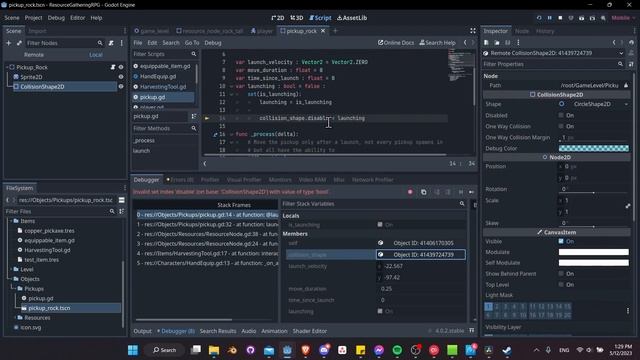
Task: Click the Self Modulate color swatch
Action: (x=593, y=263)
